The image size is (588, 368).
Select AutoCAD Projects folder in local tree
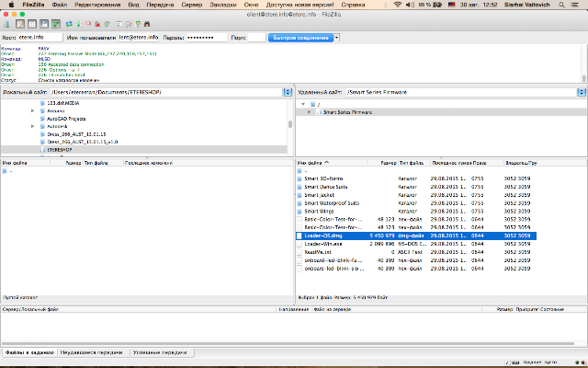[x=66, y=119]
